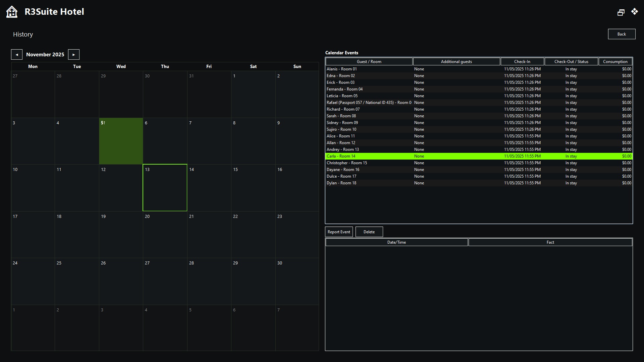The image size is (644, 362).
Task: Click the November 2025 month label
Action: 45,54
